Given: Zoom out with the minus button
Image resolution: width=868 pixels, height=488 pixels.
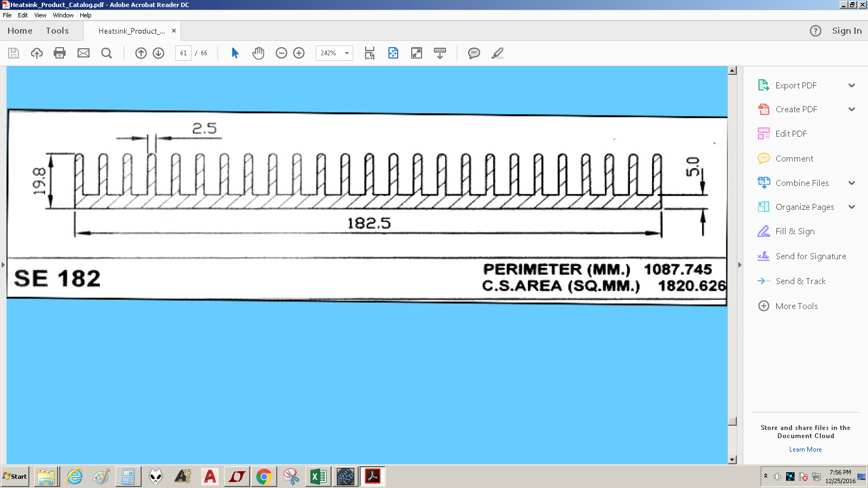Looking at the screenshot, I should [x=281, y=53].
